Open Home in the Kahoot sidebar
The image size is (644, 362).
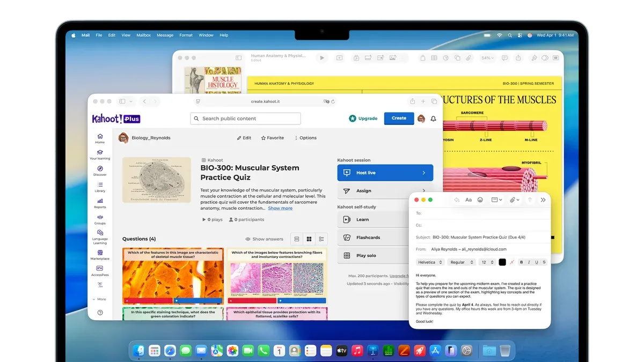(100, 138)
